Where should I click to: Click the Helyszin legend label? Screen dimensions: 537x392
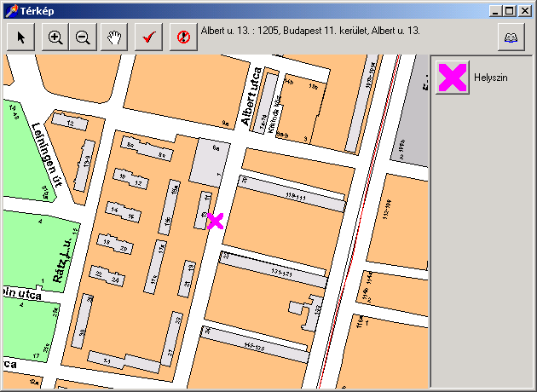click(491, 78)
